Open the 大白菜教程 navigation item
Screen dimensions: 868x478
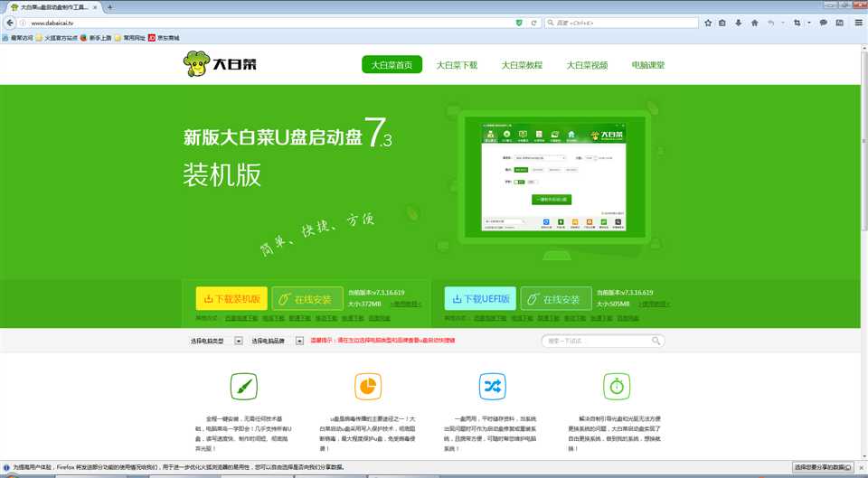(522, 65)
